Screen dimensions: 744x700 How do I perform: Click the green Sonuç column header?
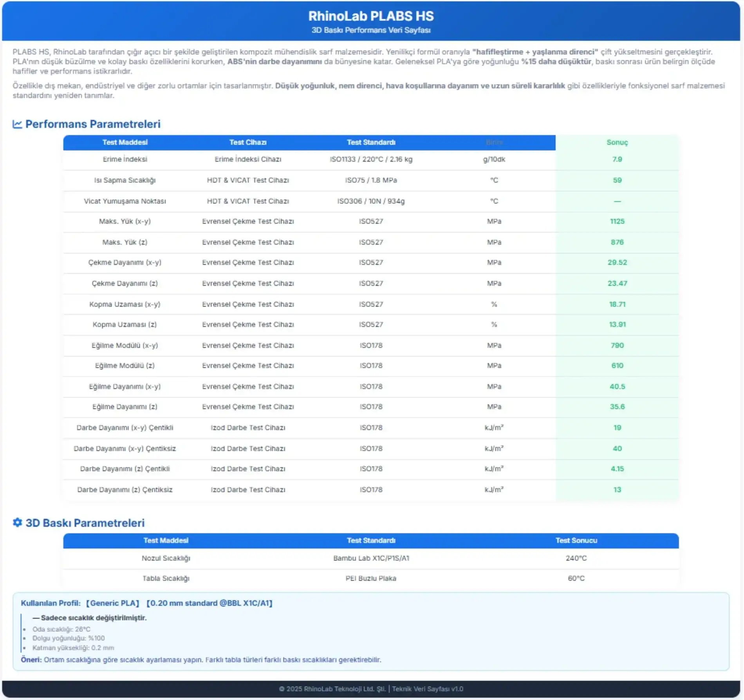tap(617, 143)
